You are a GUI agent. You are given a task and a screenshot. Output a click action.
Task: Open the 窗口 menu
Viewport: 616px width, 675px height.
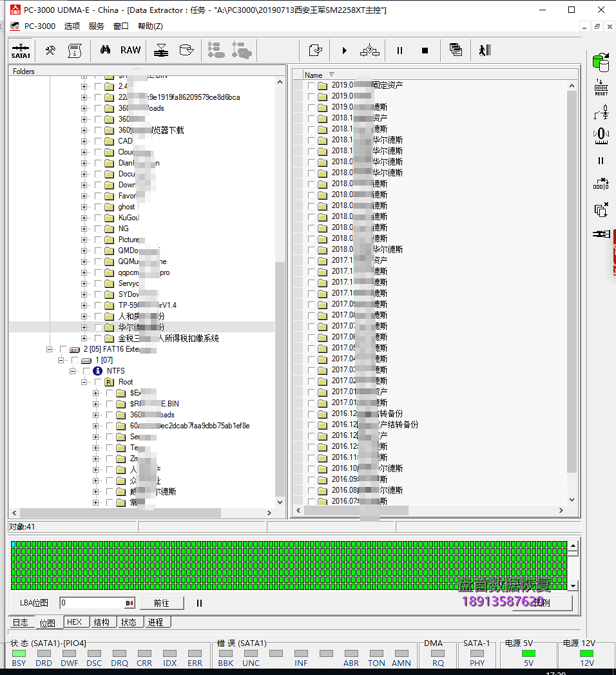pyautogui.click(x=121, y=26)
